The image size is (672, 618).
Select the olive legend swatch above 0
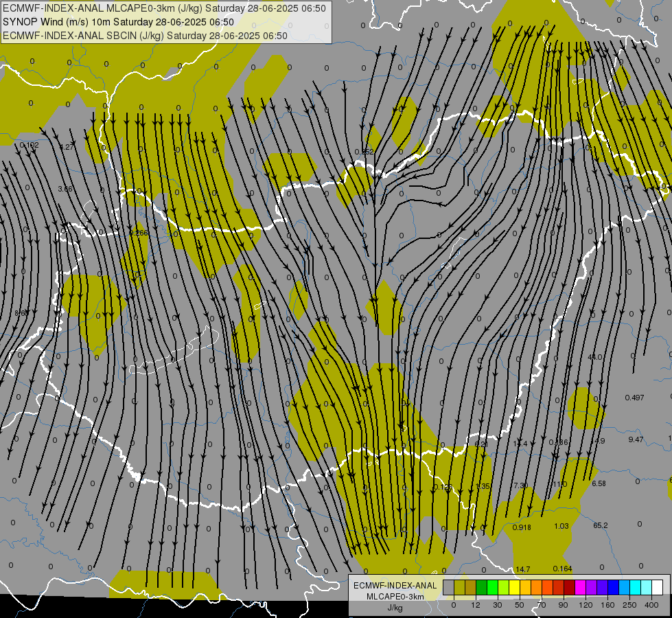tap(459, 587)
